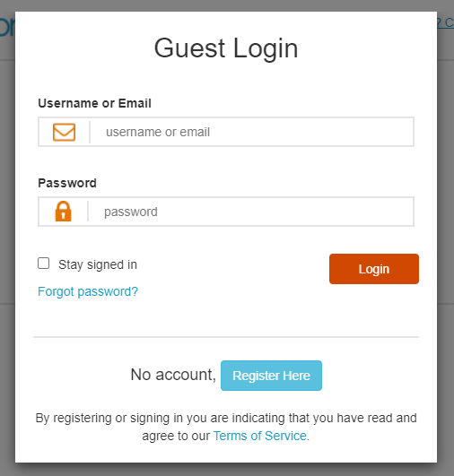Click the Register Here button
Image resolution: width=454 pixels, height=476 pixels.
pyautogui.click(x=271, y=376)
